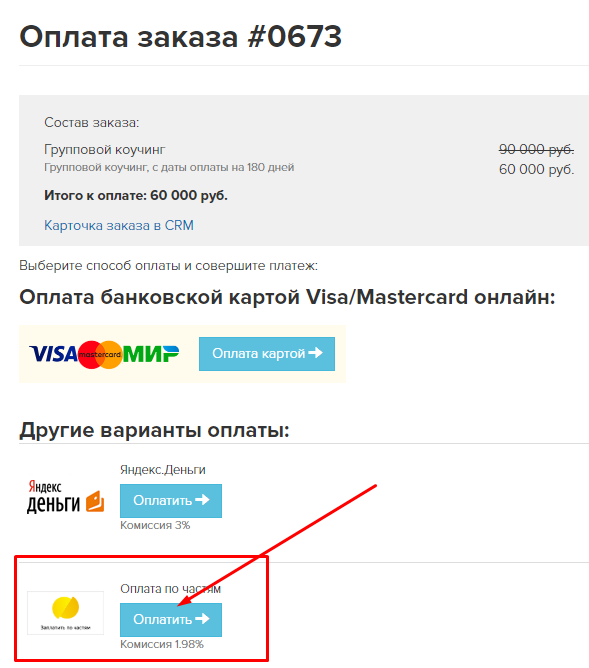This screenshot has width=589, height=668.
Task: Pay with card via Оплата картой button
Action: click(267, 354)
